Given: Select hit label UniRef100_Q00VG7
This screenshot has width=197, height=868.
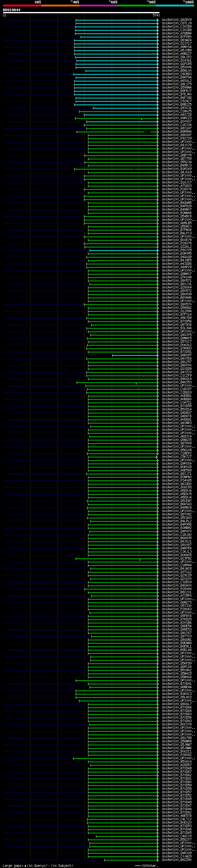Looking at the screenshot, I should point(176,122).
